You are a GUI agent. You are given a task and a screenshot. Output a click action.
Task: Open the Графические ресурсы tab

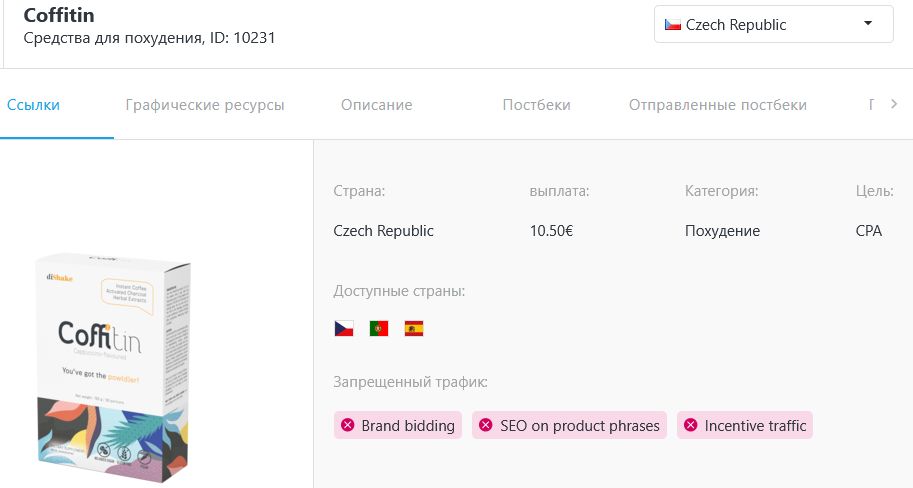[205, 105]
